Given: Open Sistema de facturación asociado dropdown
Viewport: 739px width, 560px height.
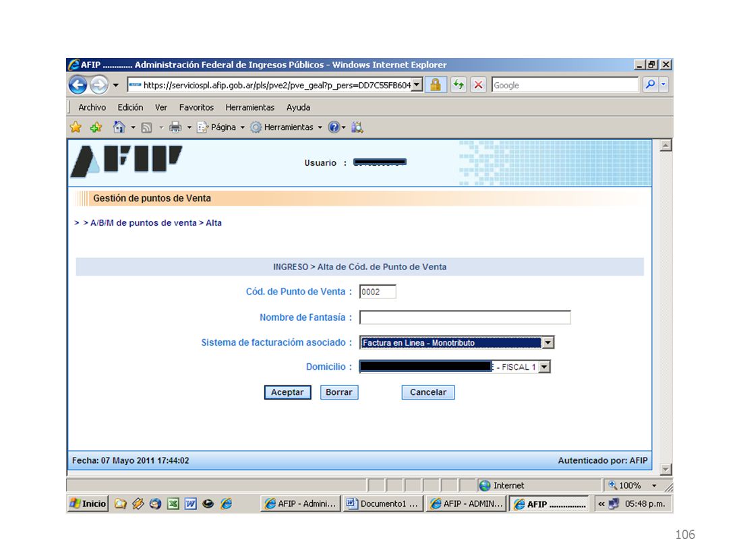Looking at the screenshot, I should tap(456, 342).
